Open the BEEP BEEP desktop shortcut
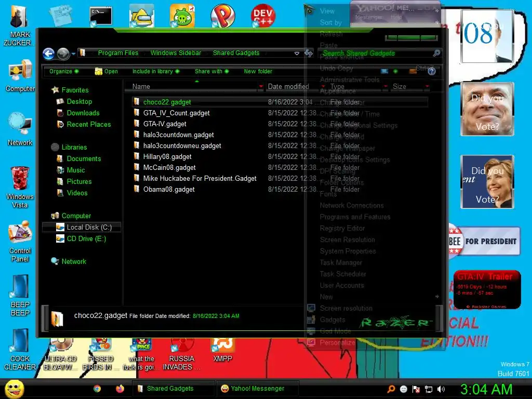 click(20, 295)
